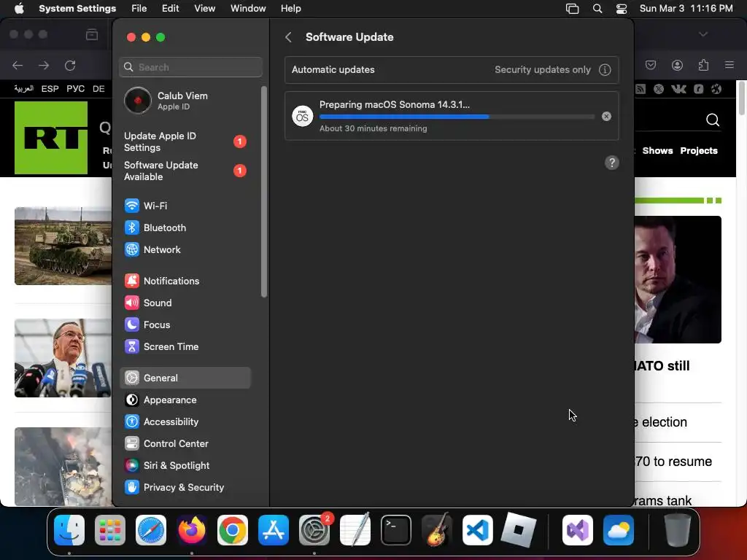Open the Help menu

click(290, 9)
